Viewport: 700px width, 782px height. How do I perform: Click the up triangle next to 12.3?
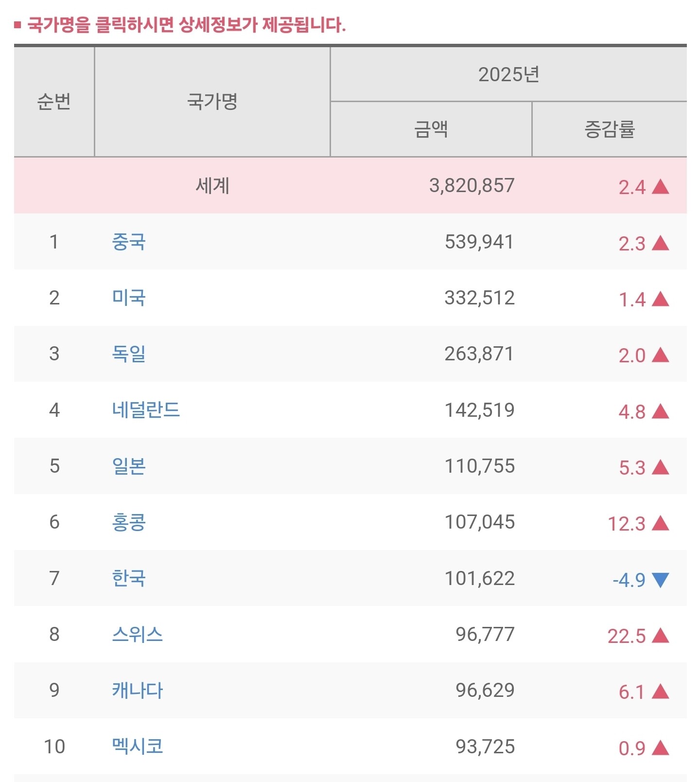[x=660, y=524]
